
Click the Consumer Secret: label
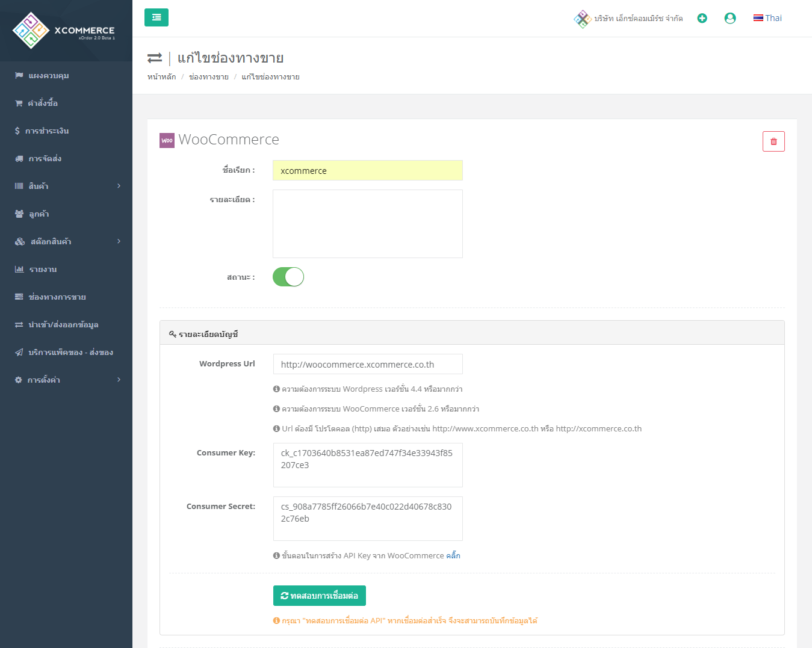(x=221, y=507)
